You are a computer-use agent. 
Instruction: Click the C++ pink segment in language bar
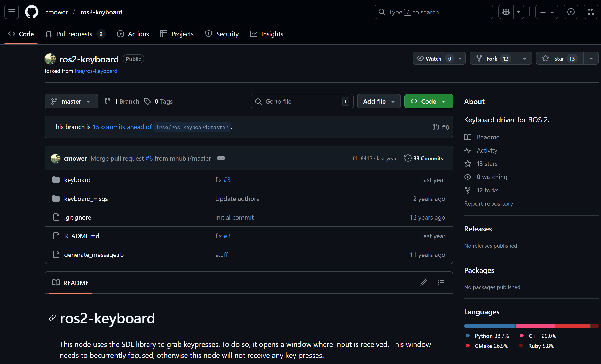click(535, 326)
